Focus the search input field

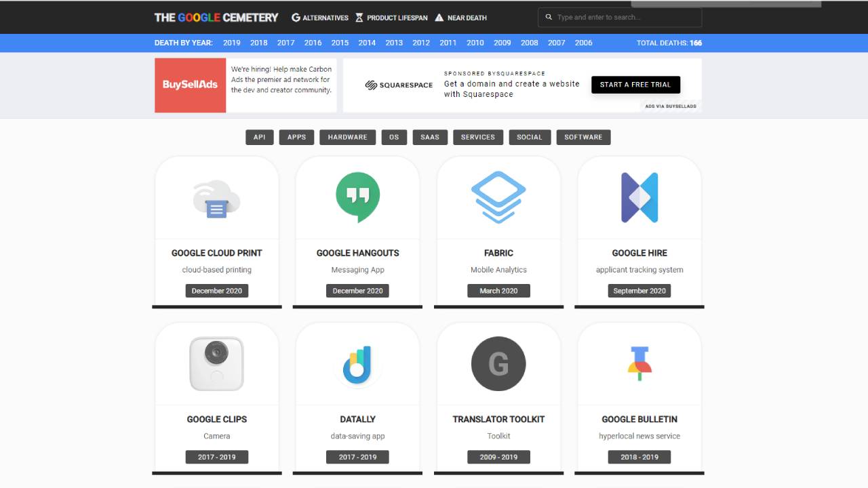[620, 17]
